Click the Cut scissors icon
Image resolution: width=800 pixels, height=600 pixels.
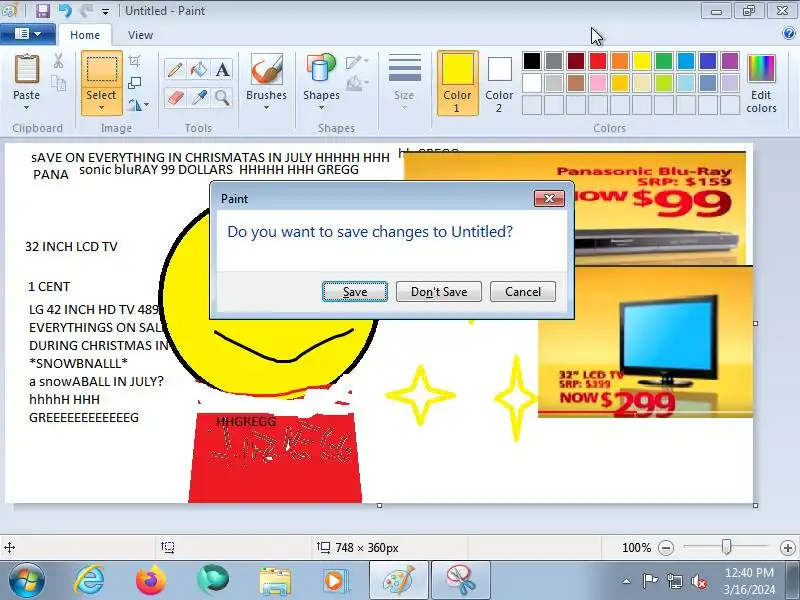[58, 61]
